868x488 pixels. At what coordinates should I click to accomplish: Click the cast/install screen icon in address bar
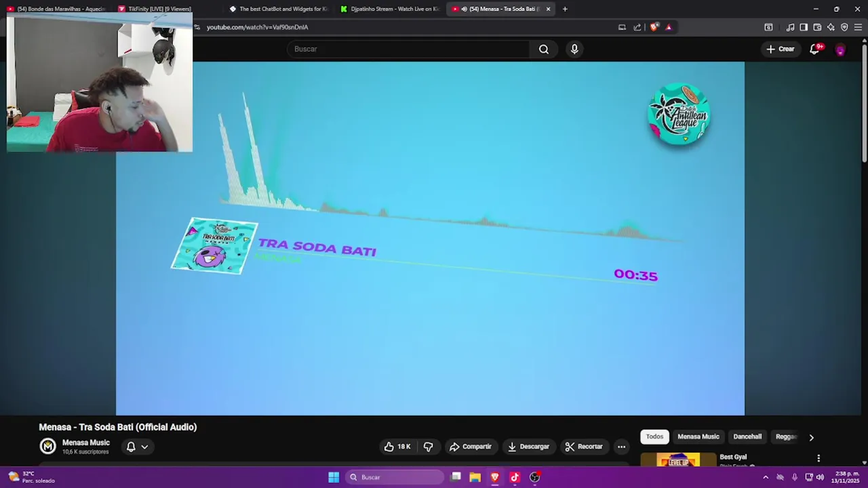point(622,27)
